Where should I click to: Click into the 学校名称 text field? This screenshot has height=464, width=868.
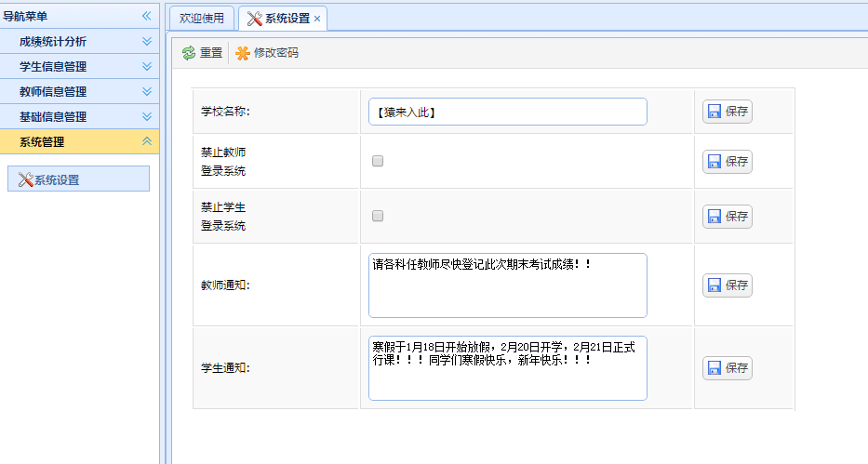coord(508,112)
